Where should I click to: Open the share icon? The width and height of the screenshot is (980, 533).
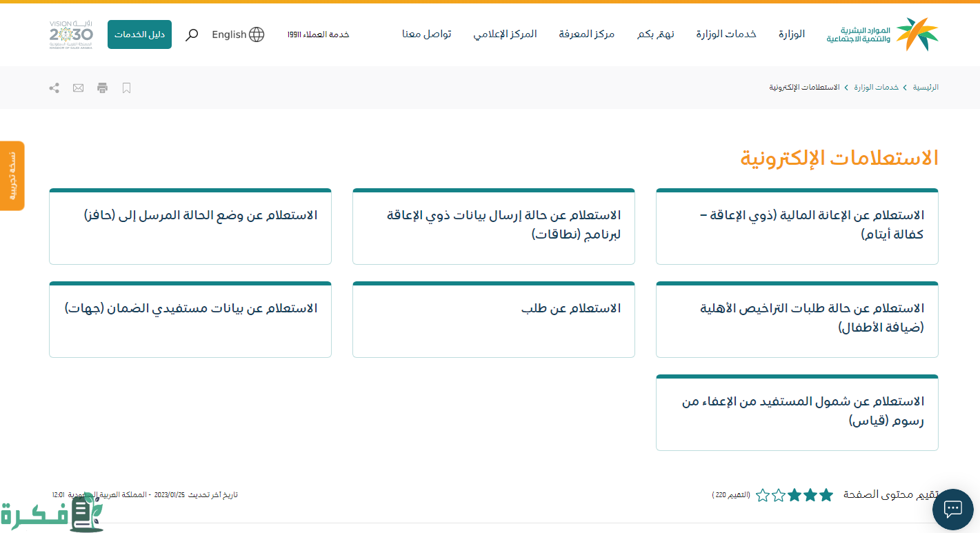point(54,88)
